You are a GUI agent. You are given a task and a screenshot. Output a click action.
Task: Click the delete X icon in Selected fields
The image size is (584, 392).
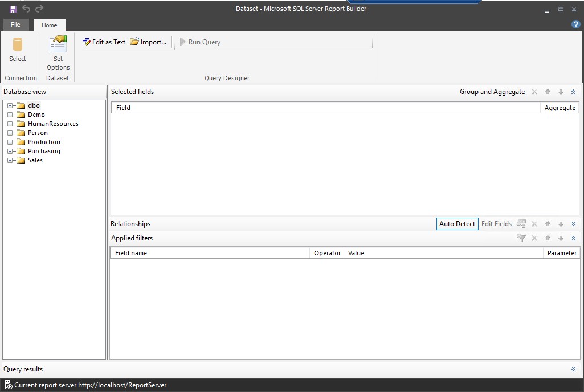(534, 92)
